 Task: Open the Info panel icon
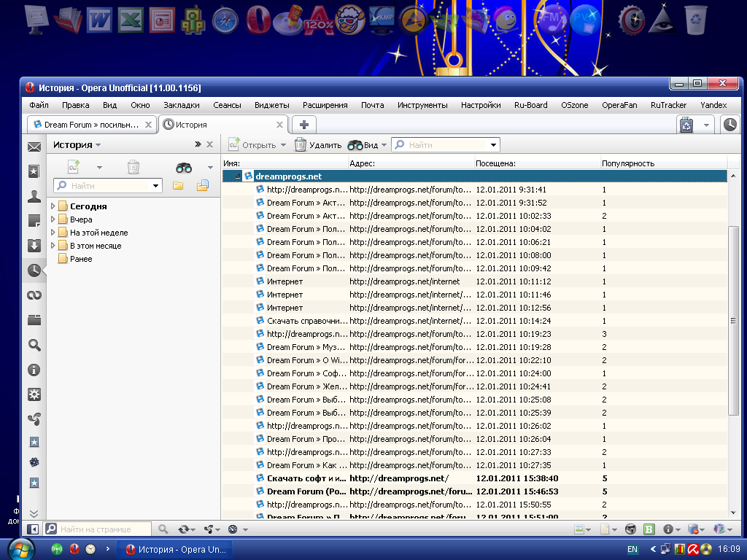coord(34,370)
